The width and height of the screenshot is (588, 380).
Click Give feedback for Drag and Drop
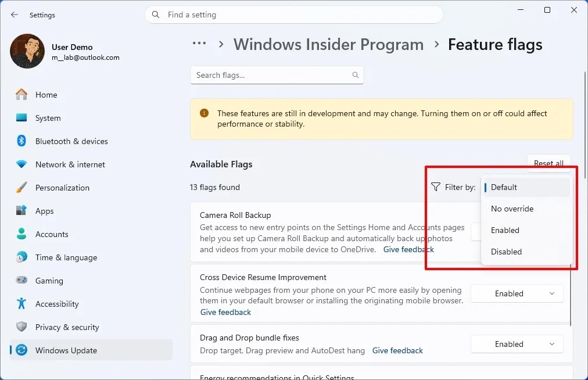point(397,350)
